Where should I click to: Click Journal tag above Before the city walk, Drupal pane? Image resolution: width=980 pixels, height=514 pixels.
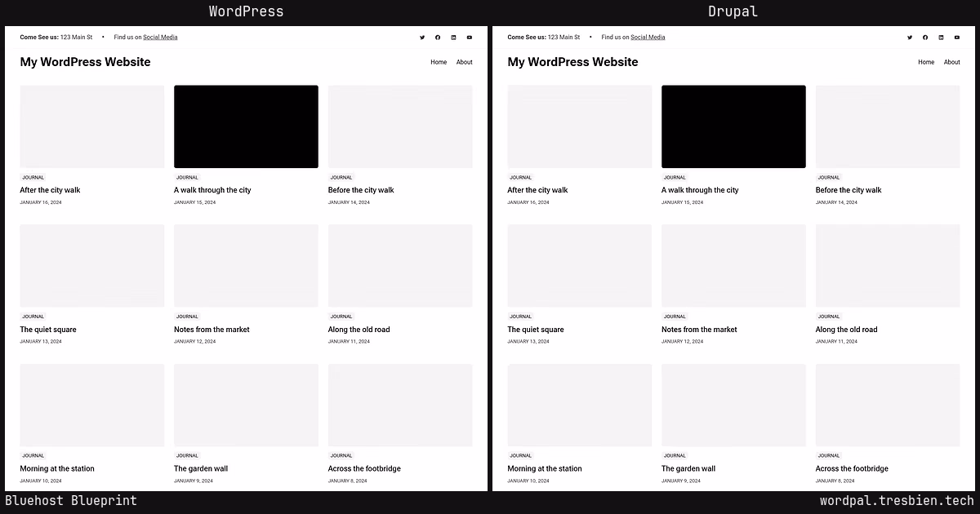pyautogui.click(x=829, y=177)
